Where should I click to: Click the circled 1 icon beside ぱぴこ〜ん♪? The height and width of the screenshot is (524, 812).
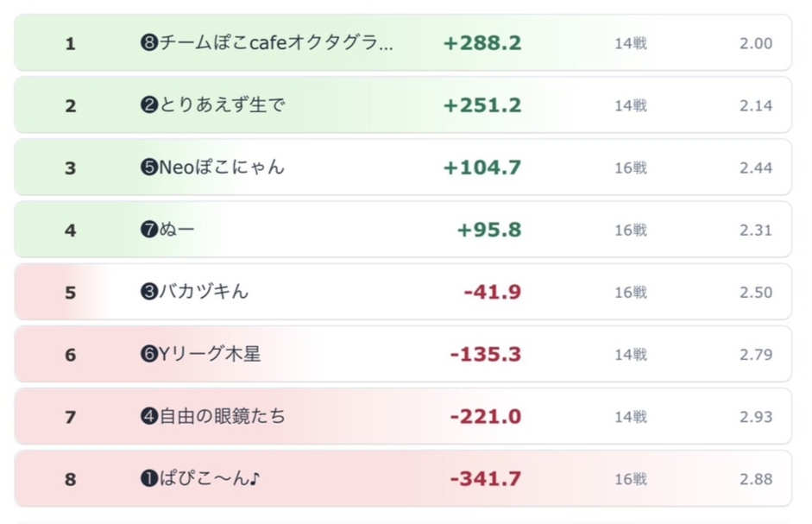148,478
